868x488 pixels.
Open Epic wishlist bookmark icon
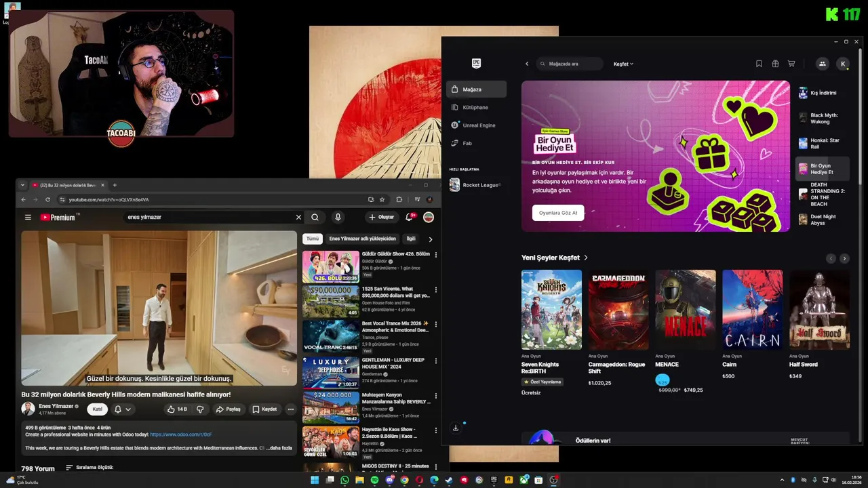click(x=759, y=64)
